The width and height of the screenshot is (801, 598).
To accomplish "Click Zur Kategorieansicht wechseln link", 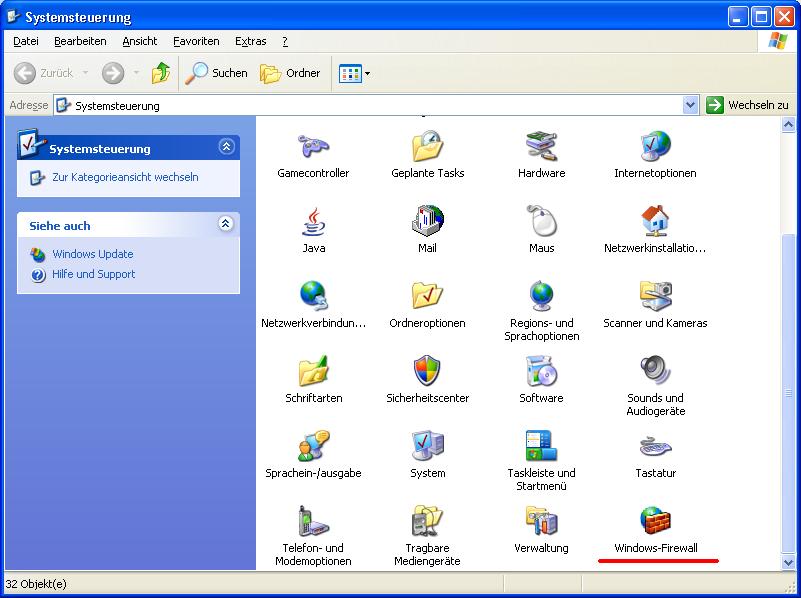I will 125,177.
